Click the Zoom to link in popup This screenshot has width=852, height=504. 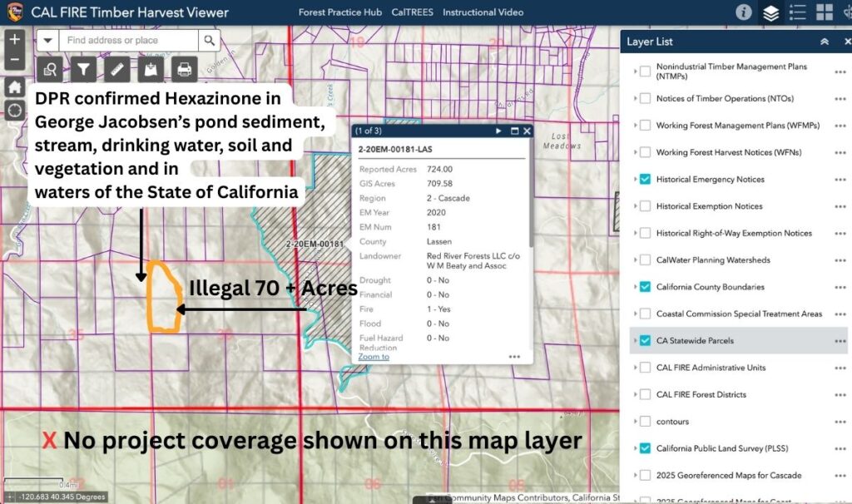[x=374, y=357]
